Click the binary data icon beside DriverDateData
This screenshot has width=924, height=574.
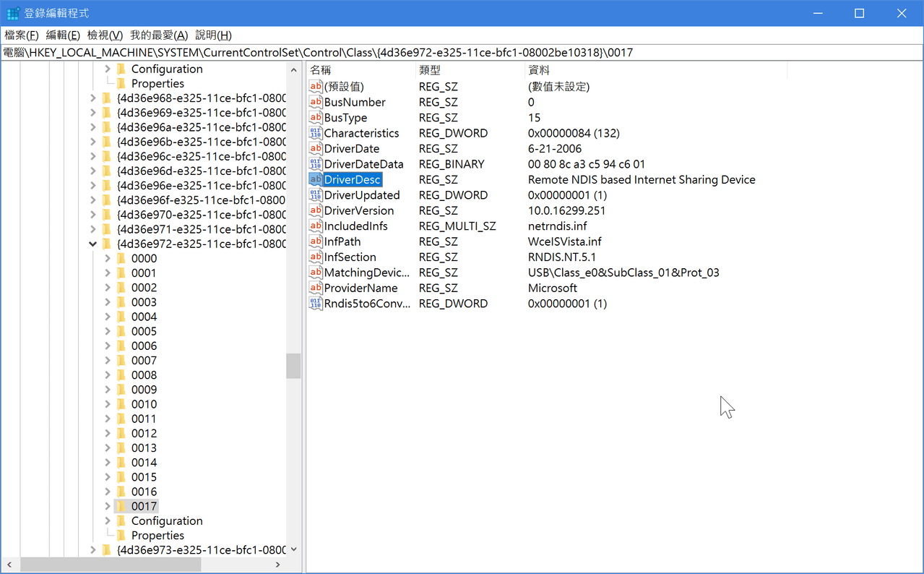coord(315,164)
